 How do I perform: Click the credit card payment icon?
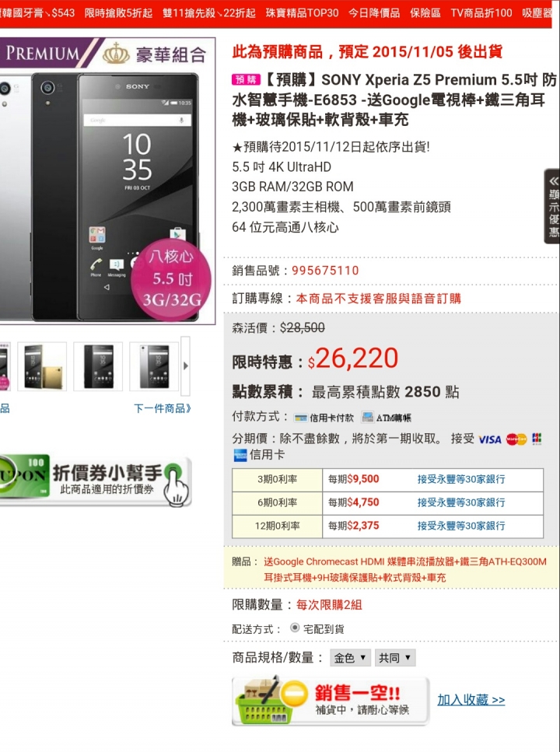click(x=300, y=418)
